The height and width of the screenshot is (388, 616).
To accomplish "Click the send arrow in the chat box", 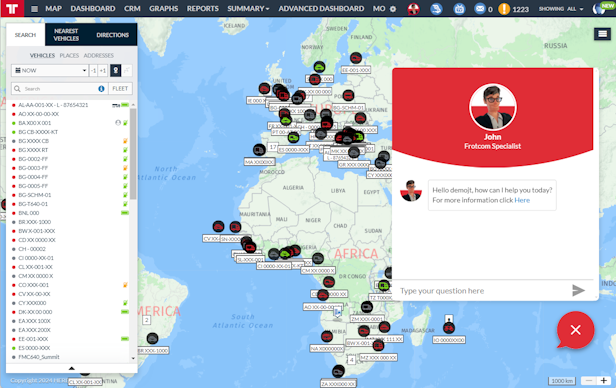I will (x=578, y=291).
